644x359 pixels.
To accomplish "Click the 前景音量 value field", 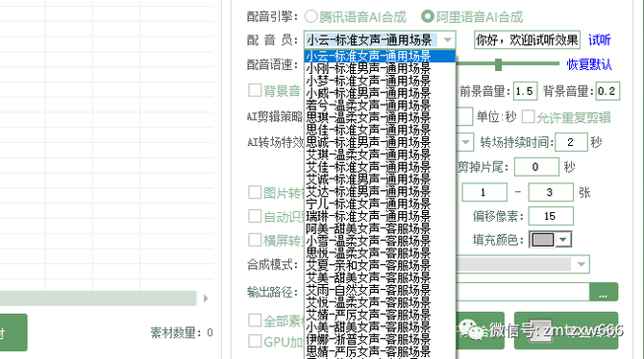I will [525, 91].
